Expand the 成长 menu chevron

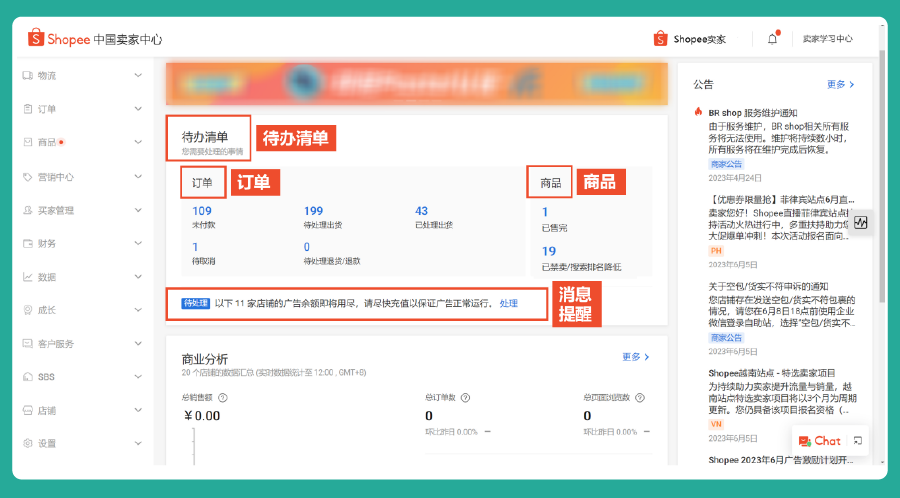point(138,310)
